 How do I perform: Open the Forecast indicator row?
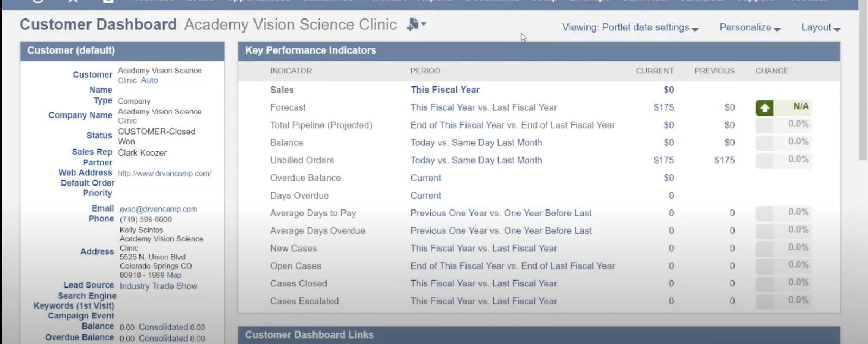pos(288,107)
